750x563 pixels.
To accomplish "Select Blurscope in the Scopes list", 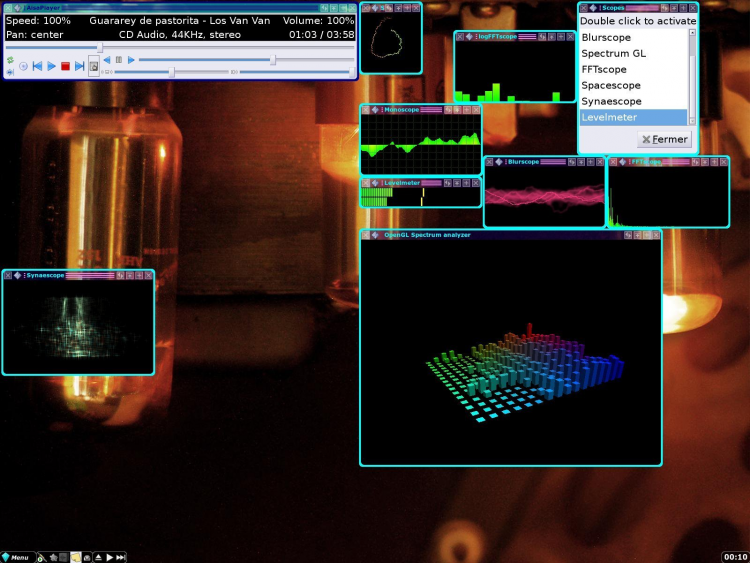I will [x=606, y=37].
